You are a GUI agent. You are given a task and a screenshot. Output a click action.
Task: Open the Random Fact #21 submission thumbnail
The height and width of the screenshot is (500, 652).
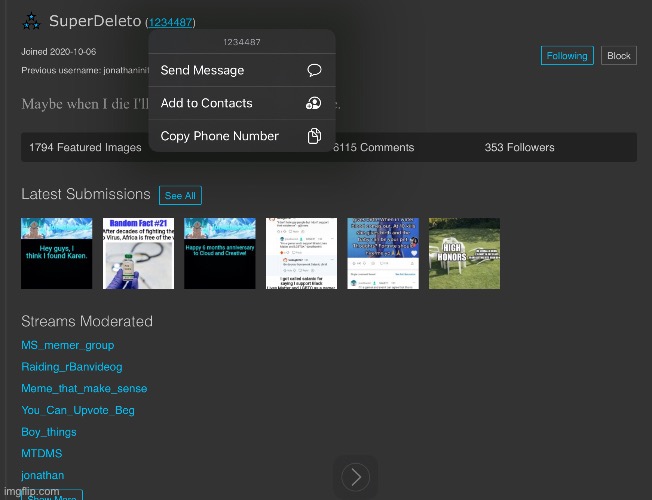[138, 254]
